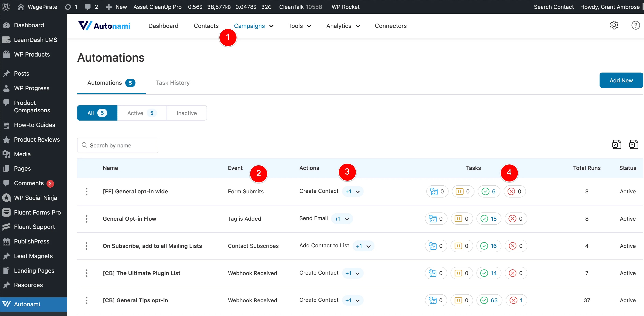This screenshot has width=644, height=316.
Task: Open [CB] General Tips opt-in automation
Action: [135, 300]
